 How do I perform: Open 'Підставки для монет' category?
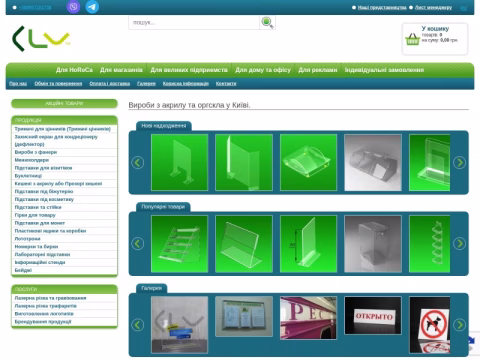click(40, 223)
